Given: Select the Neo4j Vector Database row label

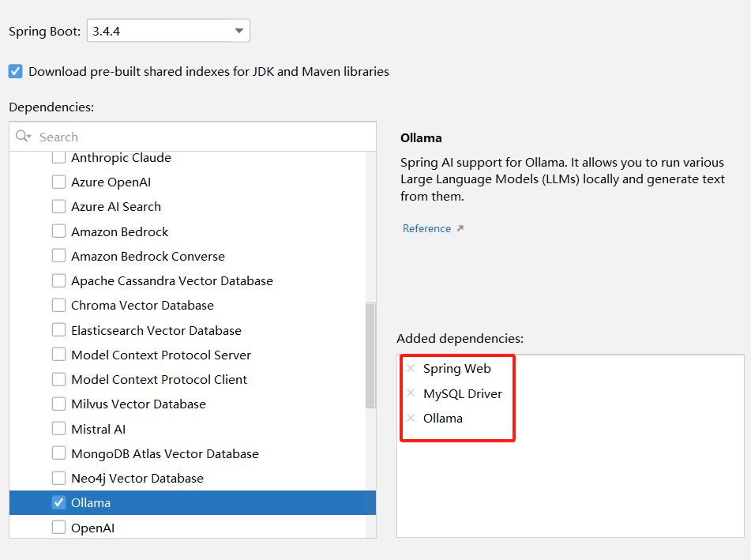Looking at the screenshot, I should point(137,478).
